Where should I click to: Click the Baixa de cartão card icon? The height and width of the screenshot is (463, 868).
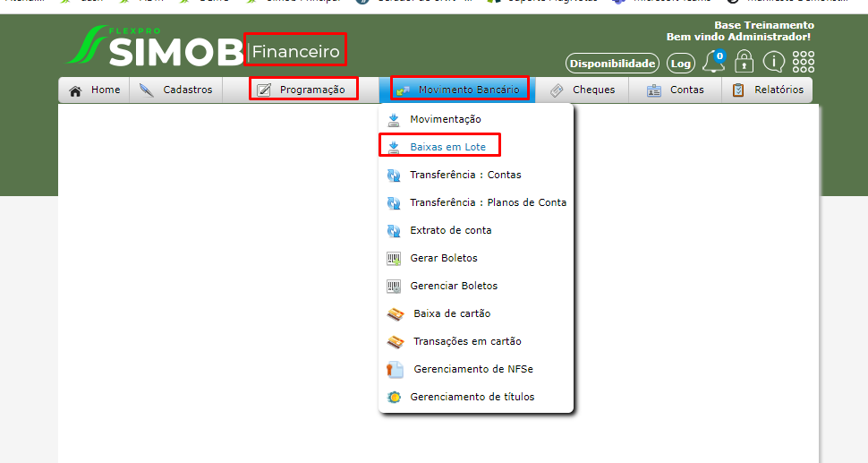pos(396,314)
